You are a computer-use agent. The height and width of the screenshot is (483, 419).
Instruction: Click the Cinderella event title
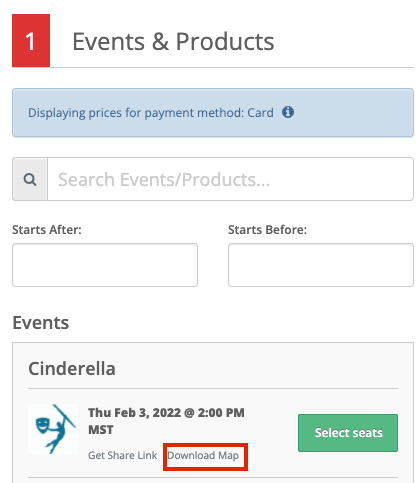(x=72, y=369)
